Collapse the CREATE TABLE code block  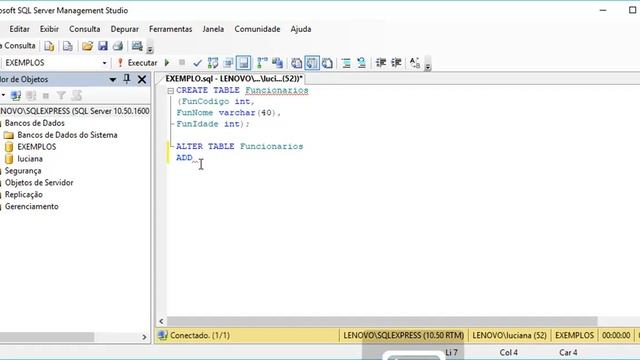pos(171,91)
